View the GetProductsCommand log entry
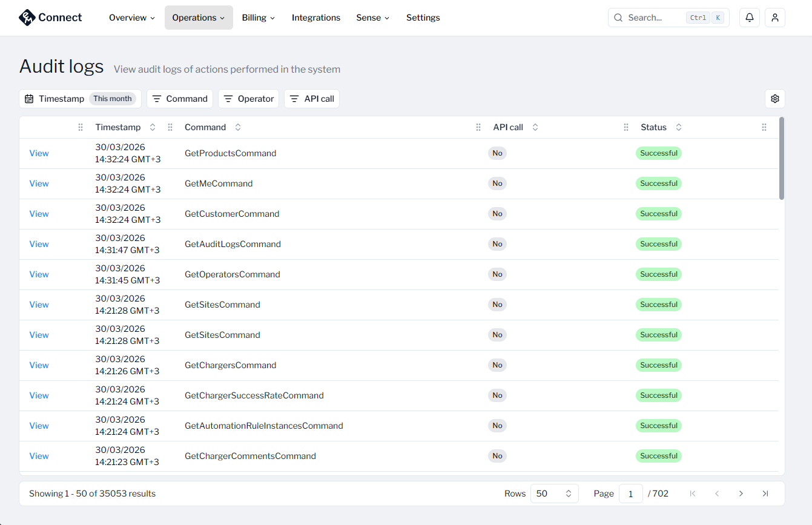This screenshot has height=525, width=812. point(39,153)
